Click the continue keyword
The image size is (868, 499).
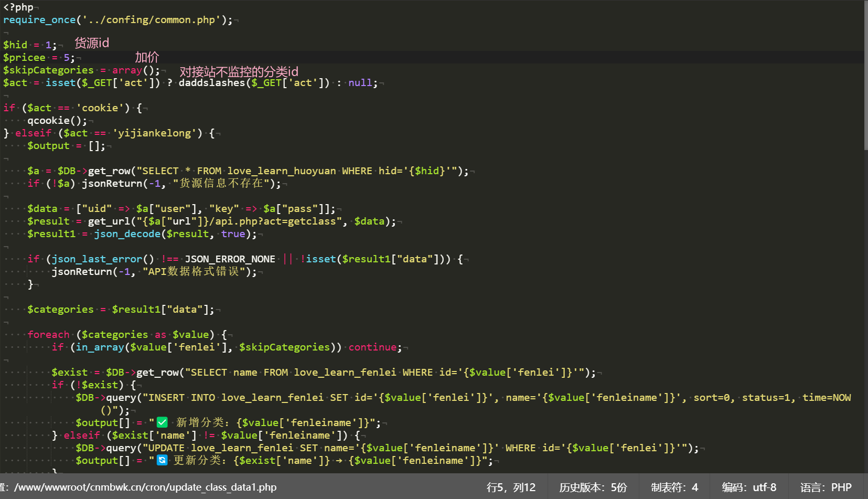click(372, 347)
